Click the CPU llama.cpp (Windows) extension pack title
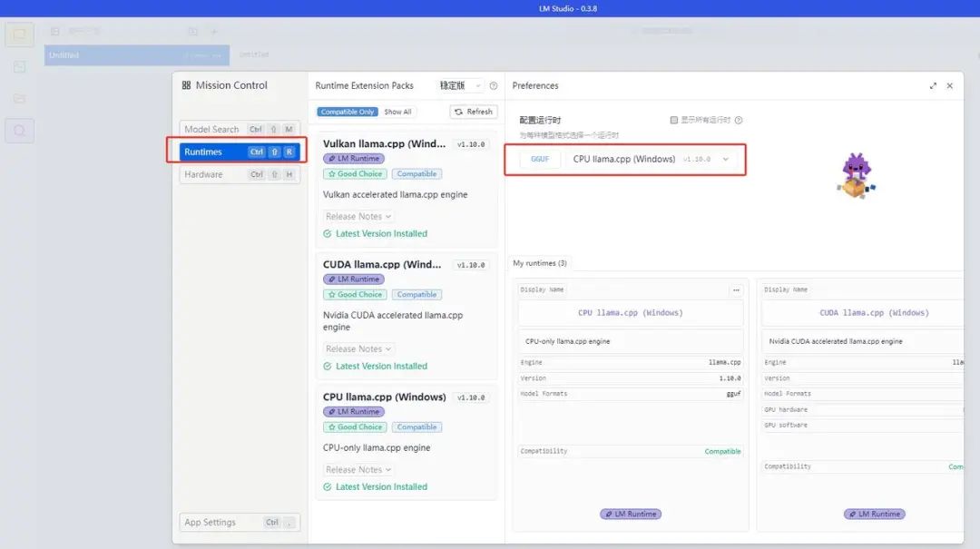 click(385, 397)
